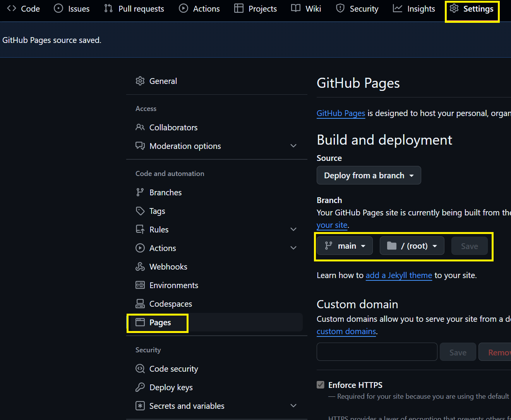Click the Insights graph icon
This screenshot has width=511, height=420.
point(398,8)
